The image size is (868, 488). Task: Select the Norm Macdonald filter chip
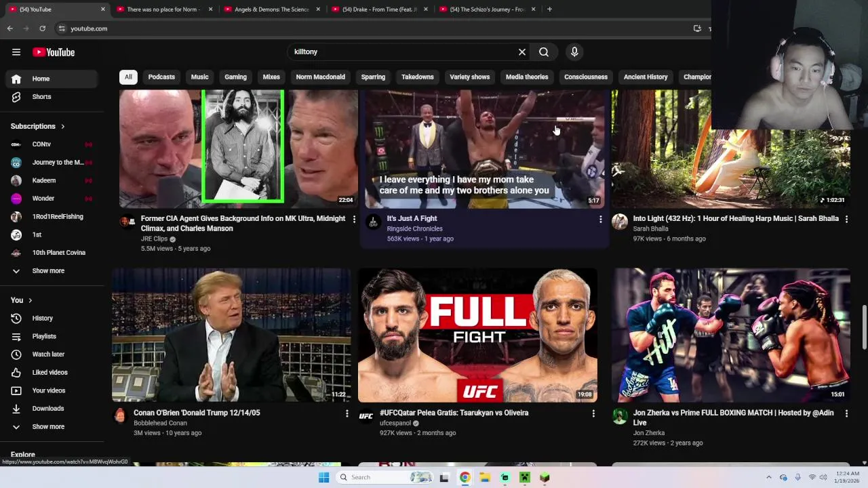320,77
